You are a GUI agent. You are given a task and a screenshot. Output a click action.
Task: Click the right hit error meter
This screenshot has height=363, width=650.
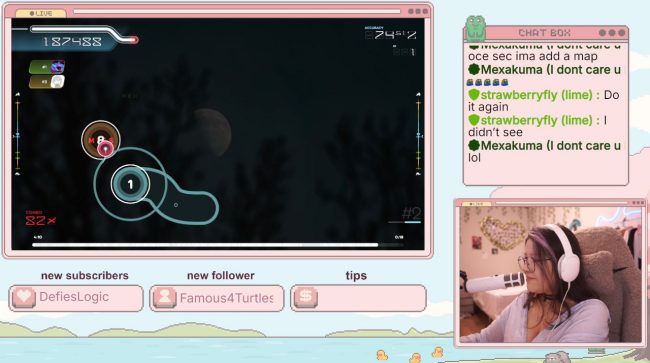(418, 135)
